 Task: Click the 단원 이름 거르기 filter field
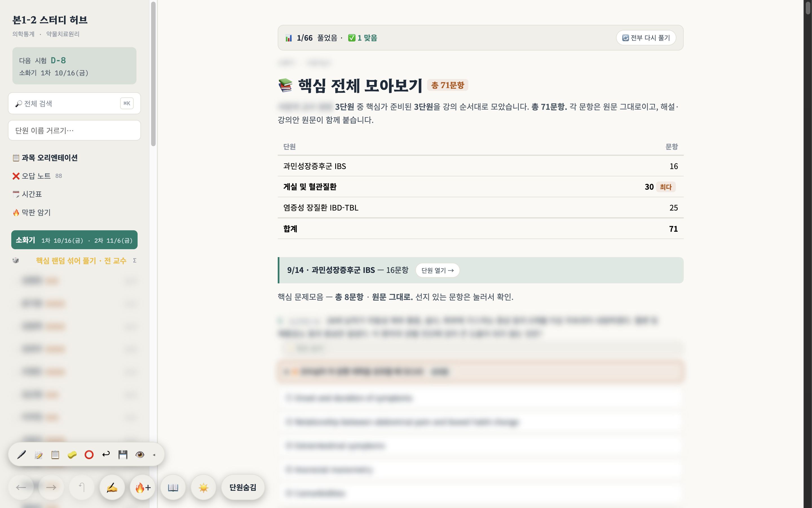coord(74,130)
